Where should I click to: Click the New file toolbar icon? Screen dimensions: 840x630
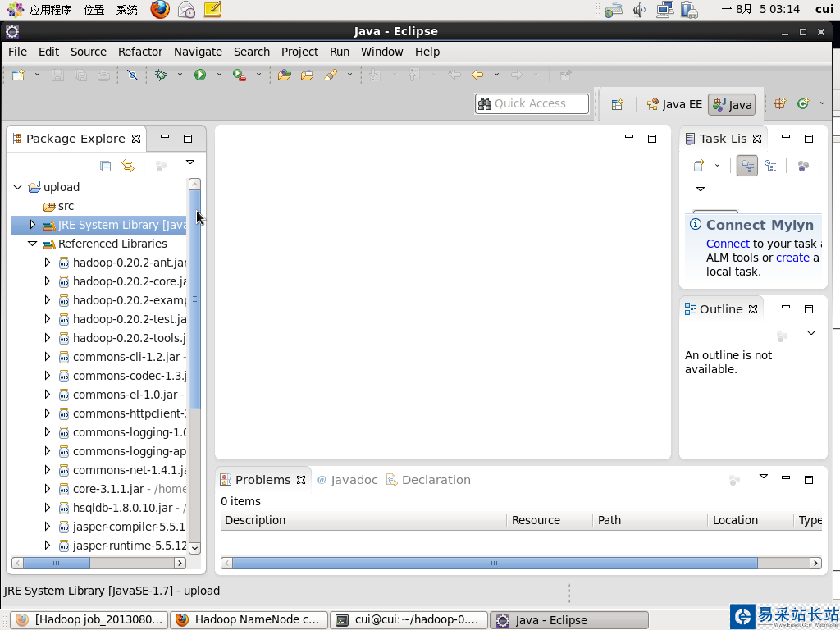click(18, 75)
